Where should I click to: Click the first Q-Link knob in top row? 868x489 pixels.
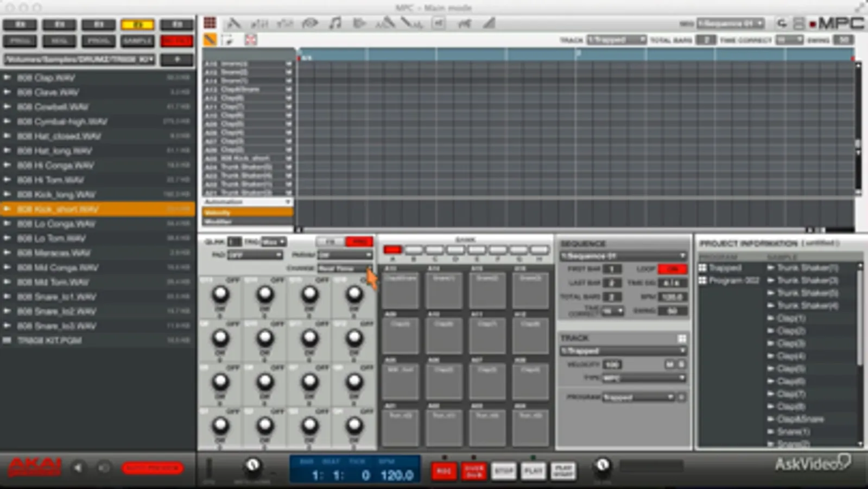click(220, 294)
